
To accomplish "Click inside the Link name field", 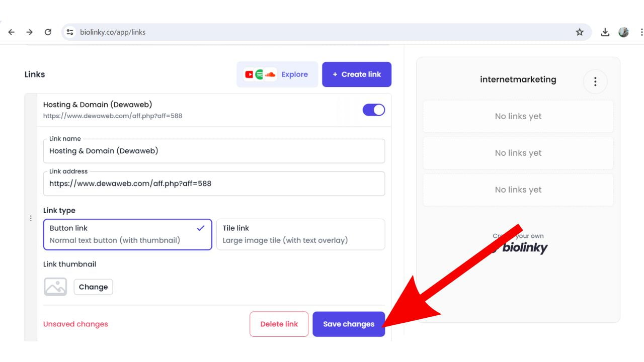I will coord(214,151).
